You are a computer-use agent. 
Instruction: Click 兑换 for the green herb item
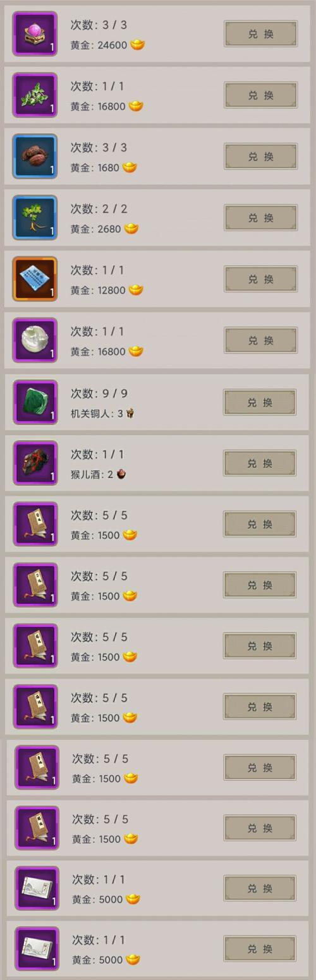[260, 95]
